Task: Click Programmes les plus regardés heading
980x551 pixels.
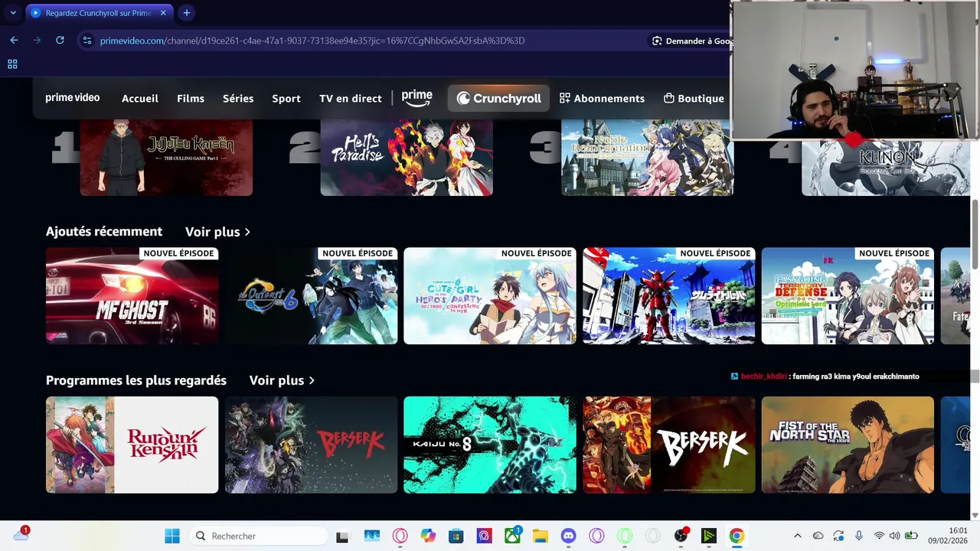Action: point(136,380)
